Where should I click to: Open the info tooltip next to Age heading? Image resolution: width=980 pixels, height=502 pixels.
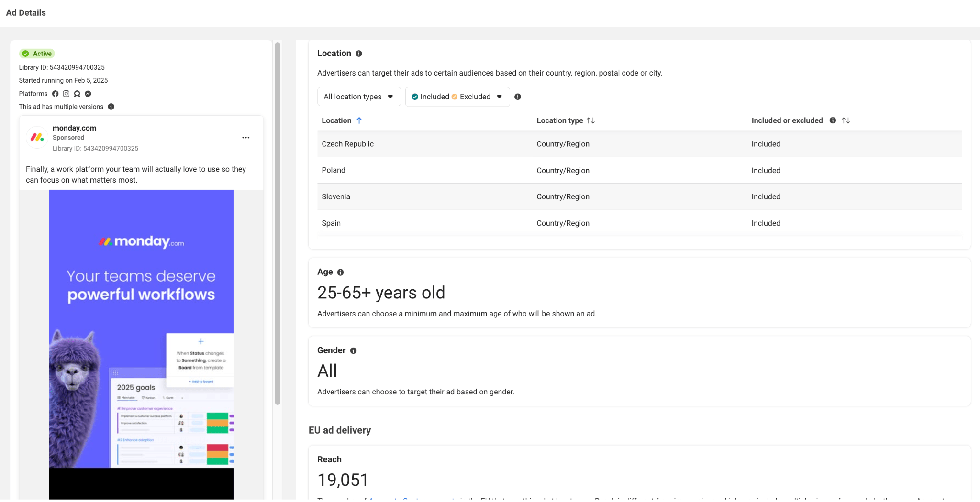(340, 272)
